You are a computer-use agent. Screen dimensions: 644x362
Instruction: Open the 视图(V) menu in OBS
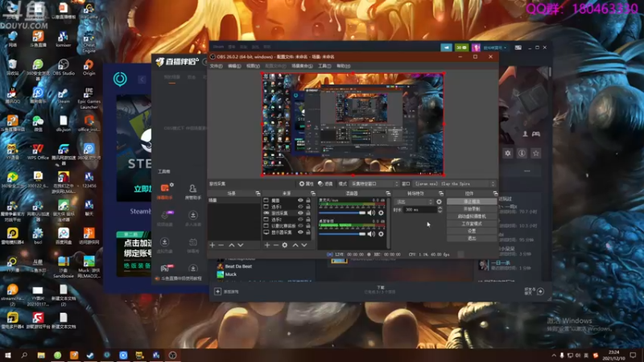[253, 66]
